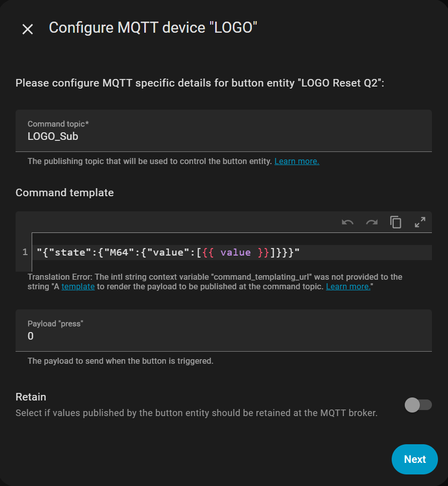Redo the command template edit

click(x=372, y=222)
